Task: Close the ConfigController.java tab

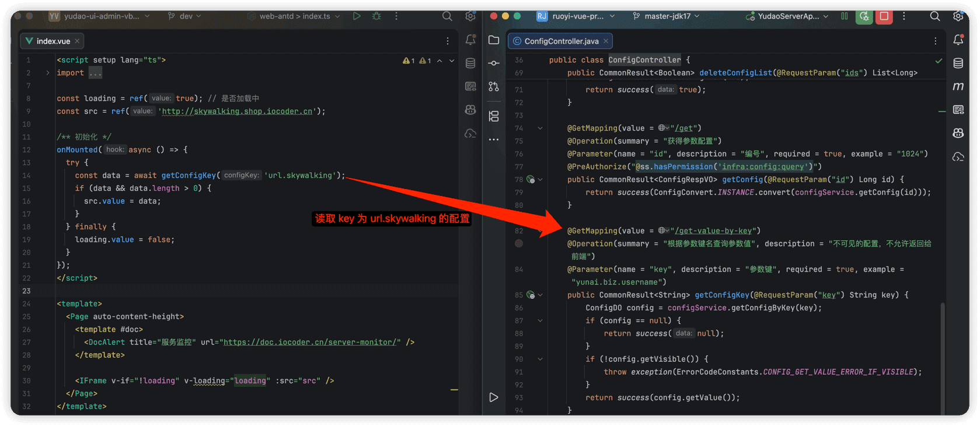Action: pyautogui.click(x=606, y=41)
